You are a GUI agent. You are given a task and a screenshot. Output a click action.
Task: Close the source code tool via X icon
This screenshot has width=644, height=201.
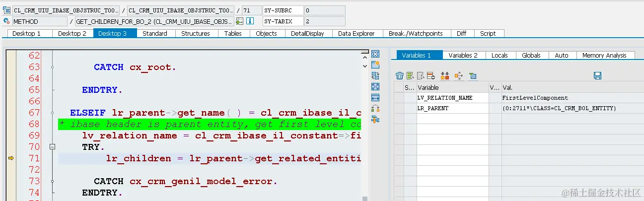(x=375, y=54)
